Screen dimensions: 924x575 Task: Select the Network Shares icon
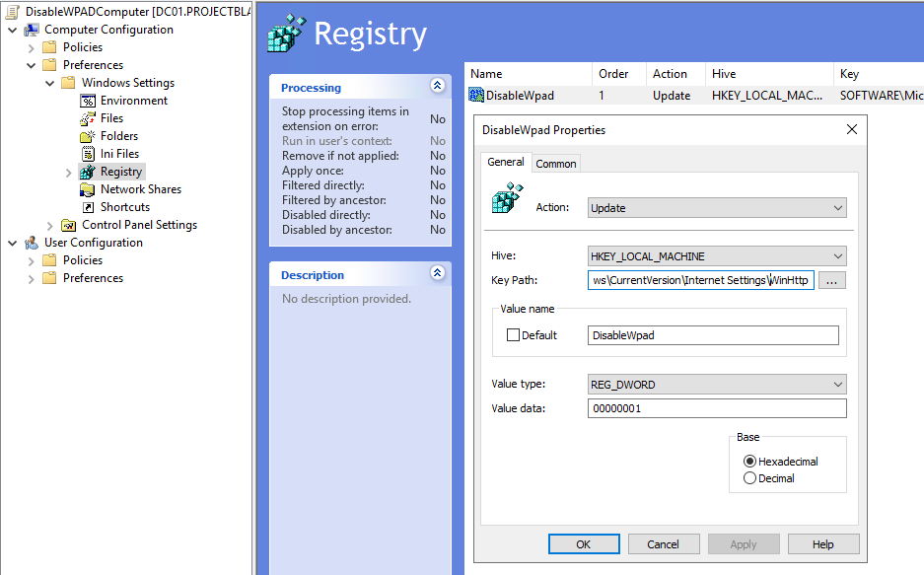[x=87, y=188]
